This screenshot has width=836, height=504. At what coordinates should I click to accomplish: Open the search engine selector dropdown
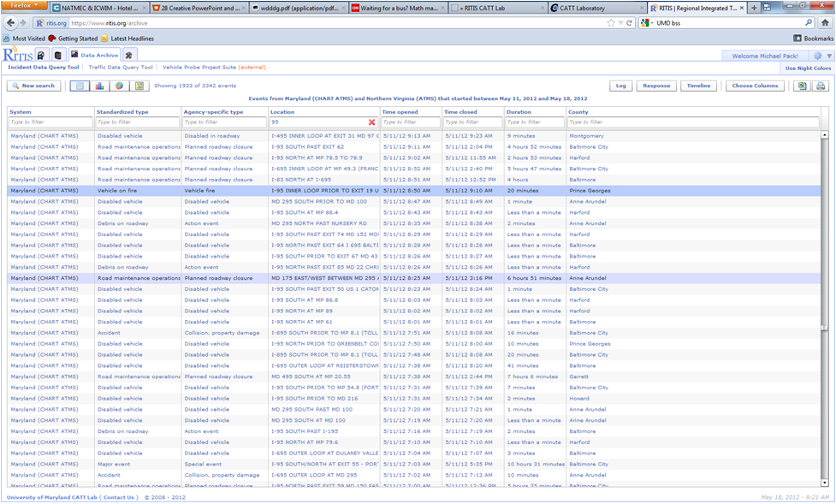[647, 23]
